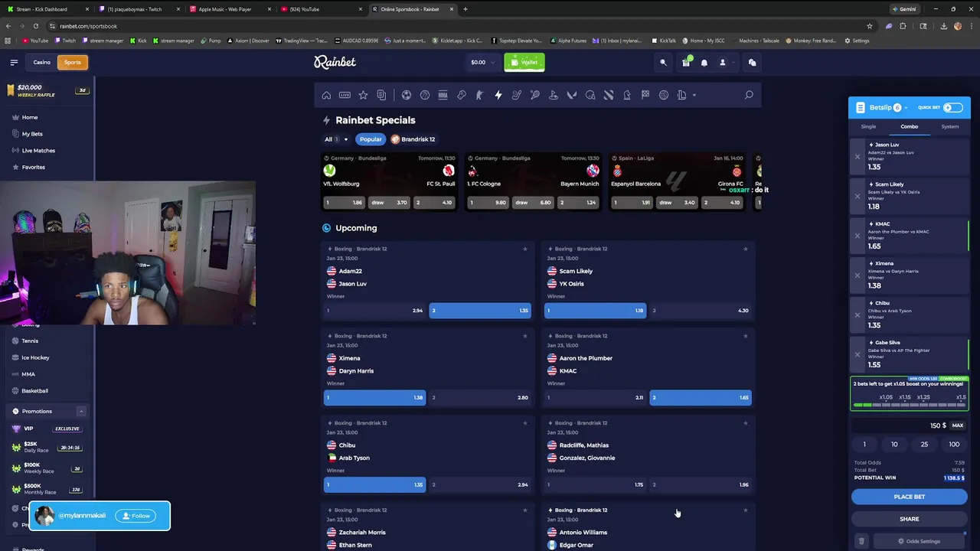This screenshot has width=980, height=551.
Task: Select the volleyball sport icon
Action: (x=664, y=95)
